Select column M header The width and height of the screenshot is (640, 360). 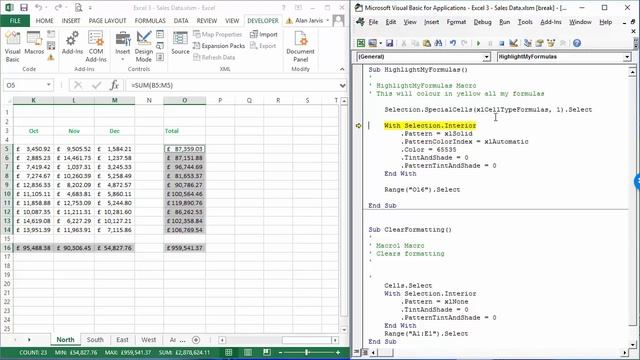tap(115, 100)
